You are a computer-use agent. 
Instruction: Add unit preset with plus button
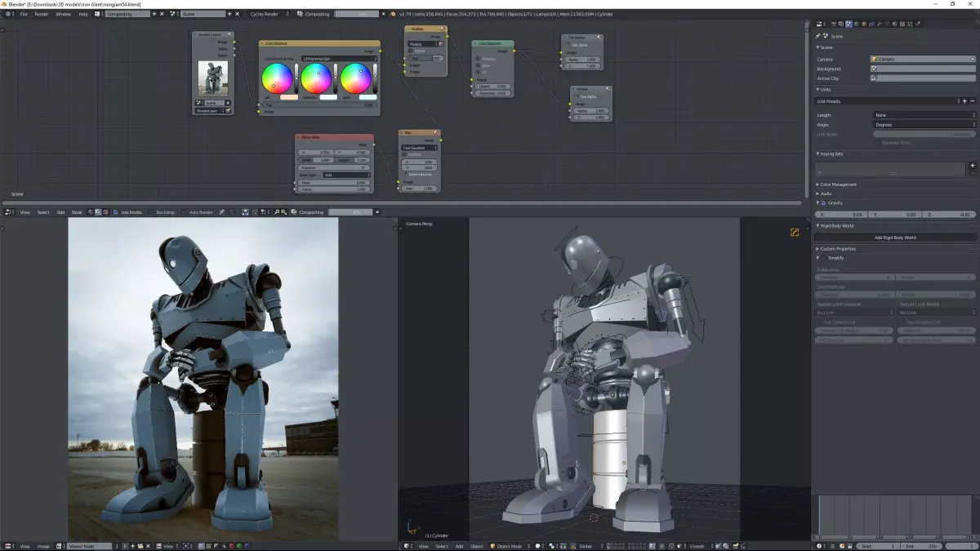click(964, 101)
